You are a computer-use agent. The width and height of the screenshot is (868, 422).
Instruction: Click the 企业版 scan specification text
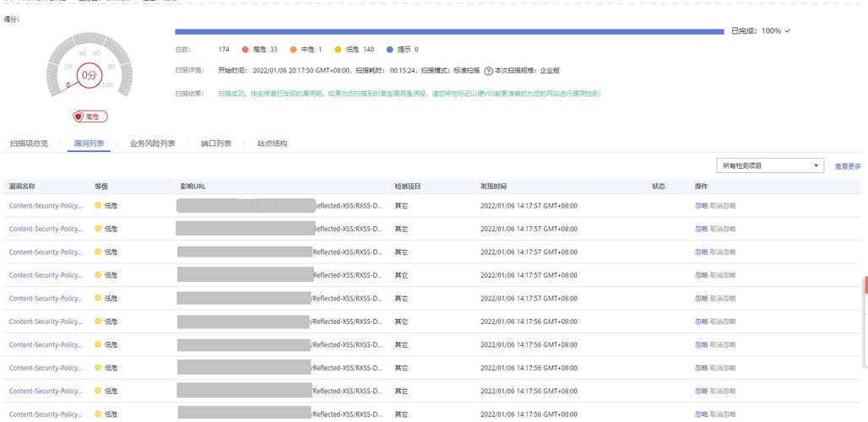[x=550, y=71]
